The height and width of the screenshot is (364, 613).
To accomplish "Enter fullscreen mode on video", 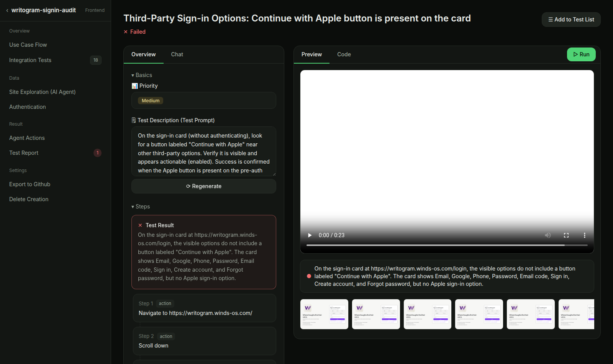I will 566,235.
